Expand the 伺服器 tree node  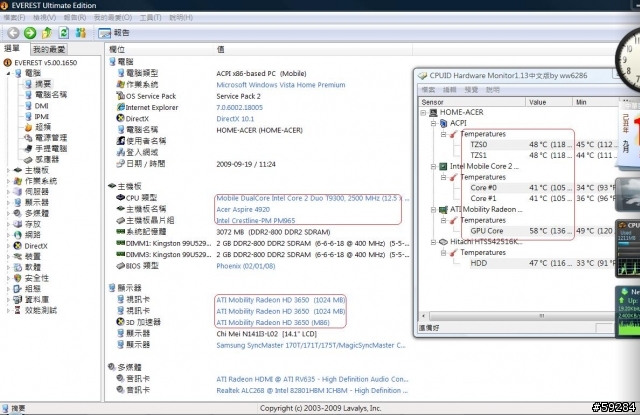[x=8, y=192]
